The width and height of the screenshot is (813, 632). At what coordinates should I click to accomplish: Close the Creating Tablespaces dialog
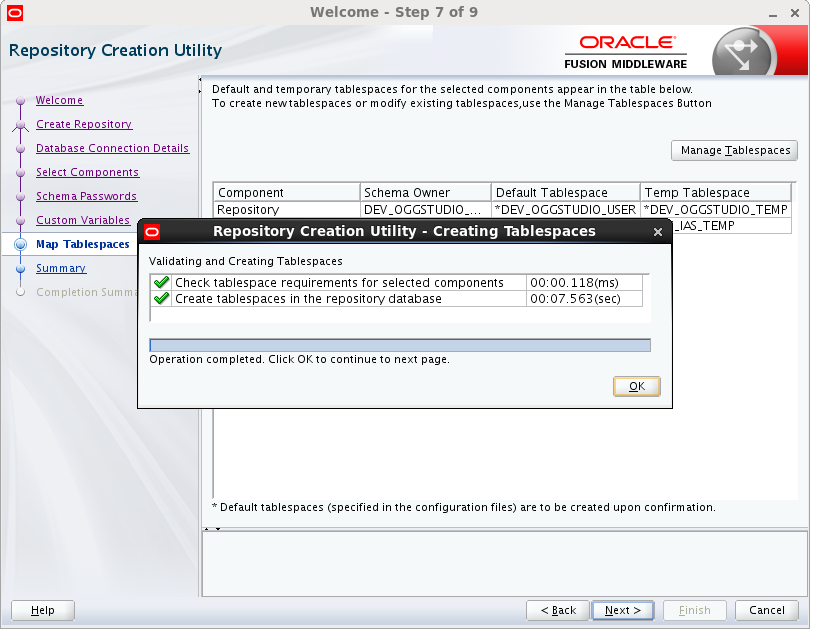point(657,232)
